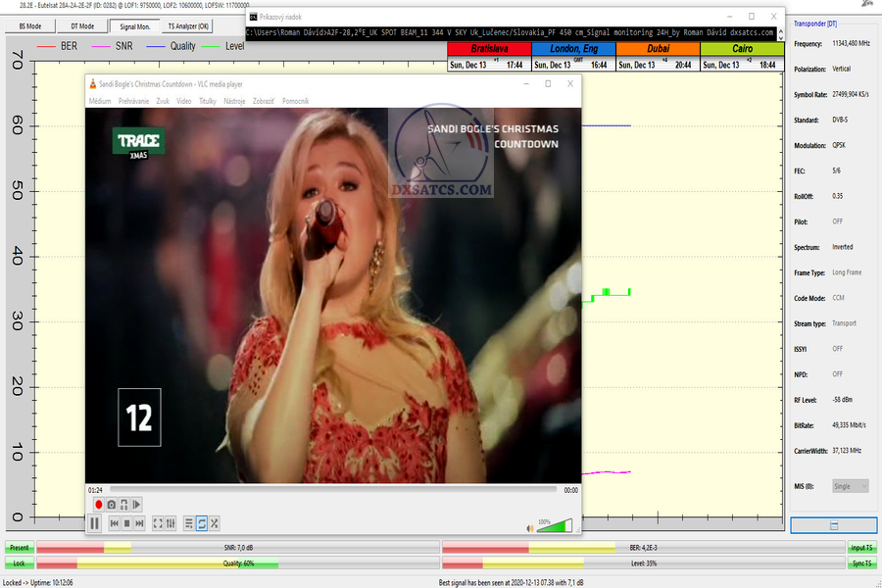Show the VLC playlist
This screenshot has height=588, width=882.
[x=189, y=523]
